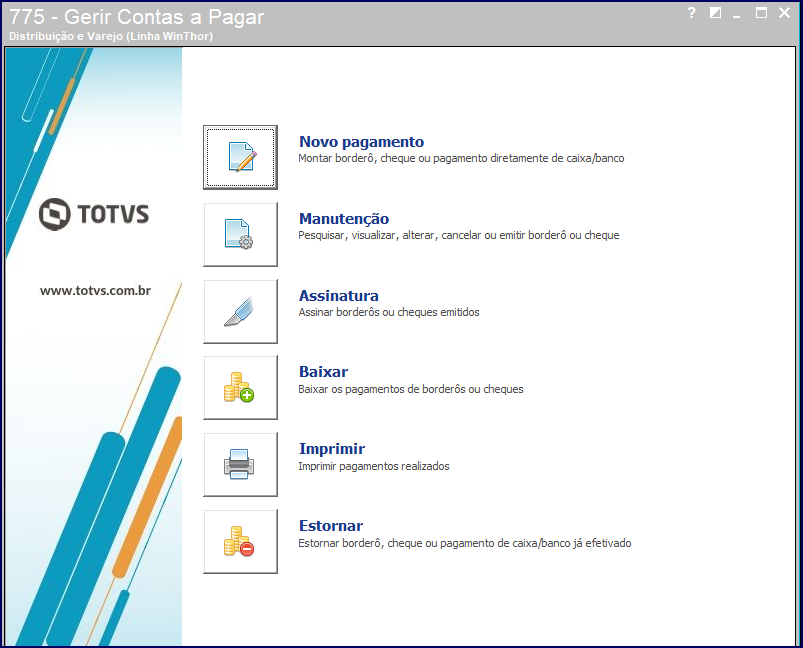Minimize the Gerir Contas a Pagar window

pyautogui.click(x=736, y=14)
